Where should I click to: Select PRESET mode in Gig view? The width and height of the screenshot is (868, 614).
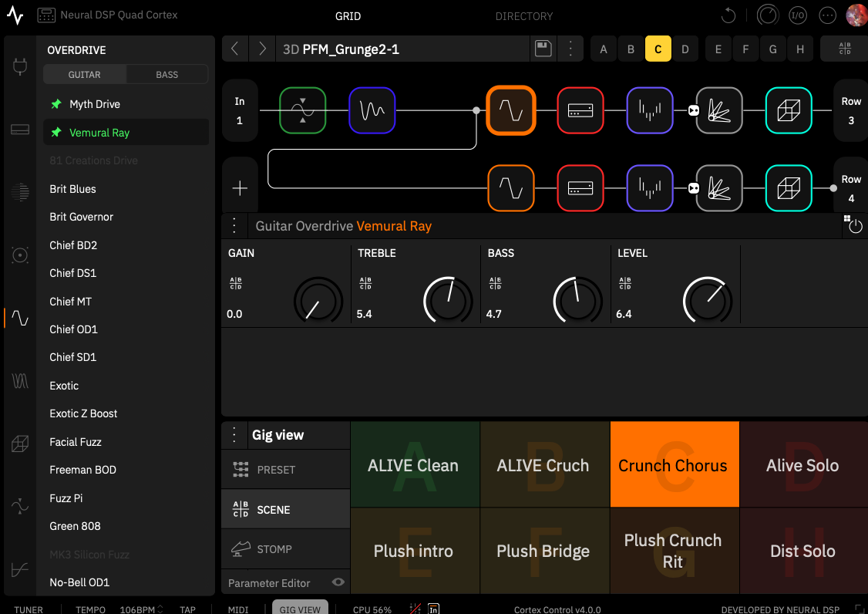(x=286, y=469)
